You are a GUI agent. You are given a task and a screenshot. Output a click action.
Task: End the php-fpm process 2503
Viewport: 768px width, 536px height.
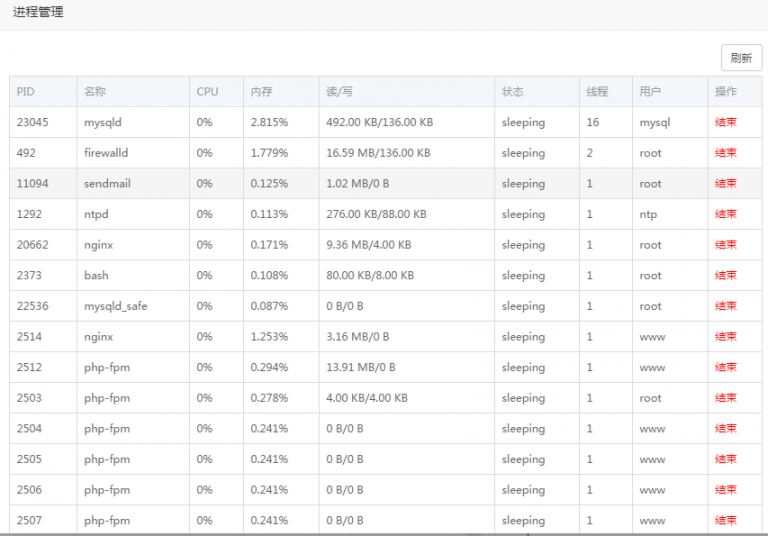click(x=725, y=398)
